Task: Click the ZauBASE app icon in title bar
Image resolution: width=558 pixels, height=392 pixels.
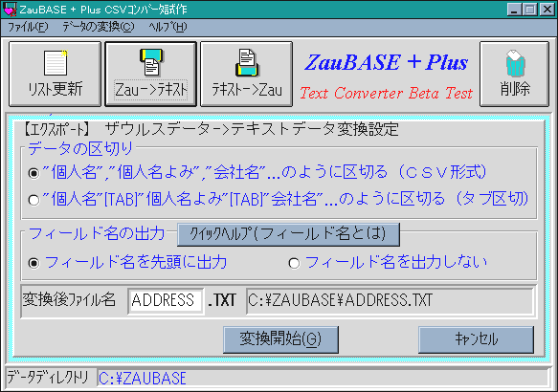Action: (10, 9)
